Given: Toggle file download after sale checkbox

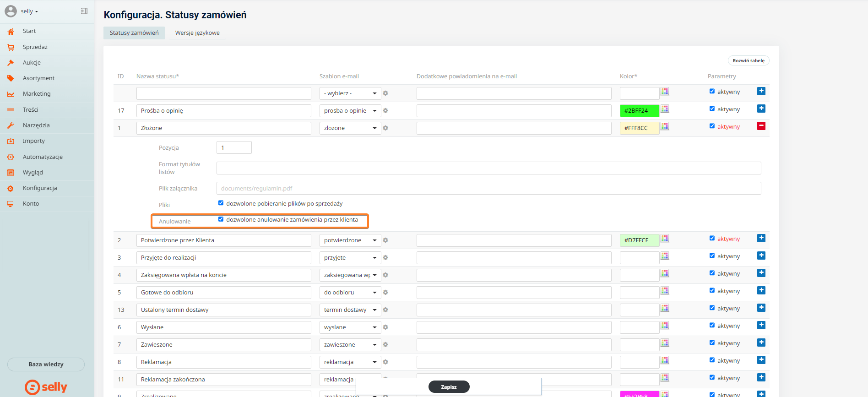Looking at the screenshot, I should coord(221,203).
